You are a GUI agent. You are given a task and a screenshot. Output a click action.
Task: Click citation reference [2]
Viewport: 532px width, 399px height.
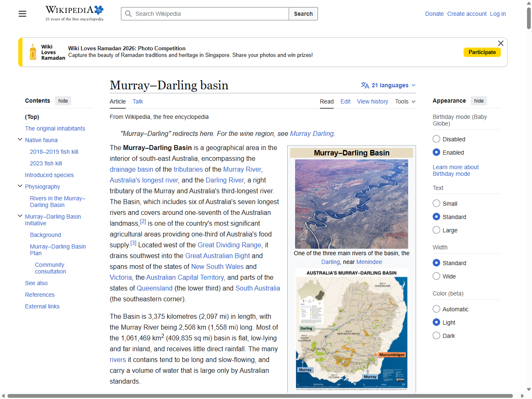143,222
